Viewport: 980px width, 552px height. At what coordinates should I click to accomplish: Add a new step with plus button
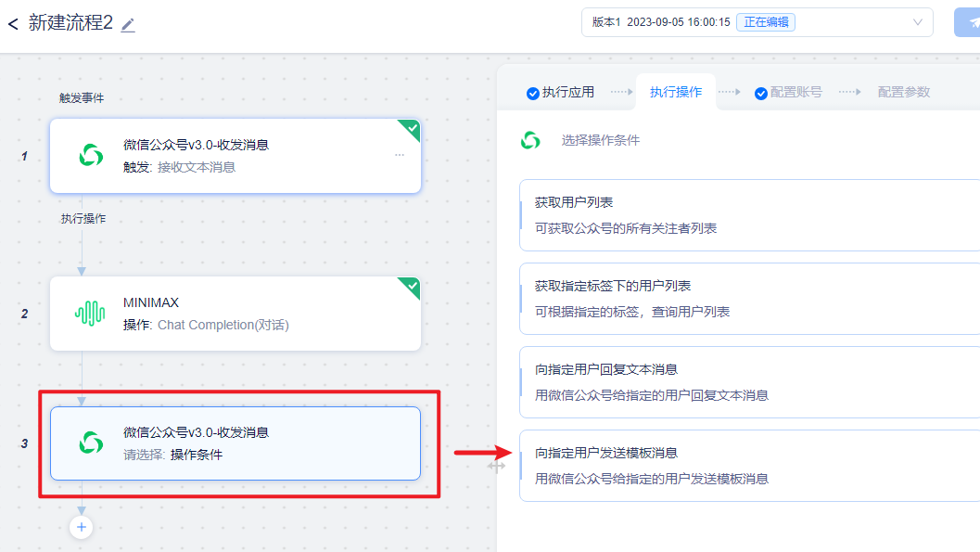[82, 527]
